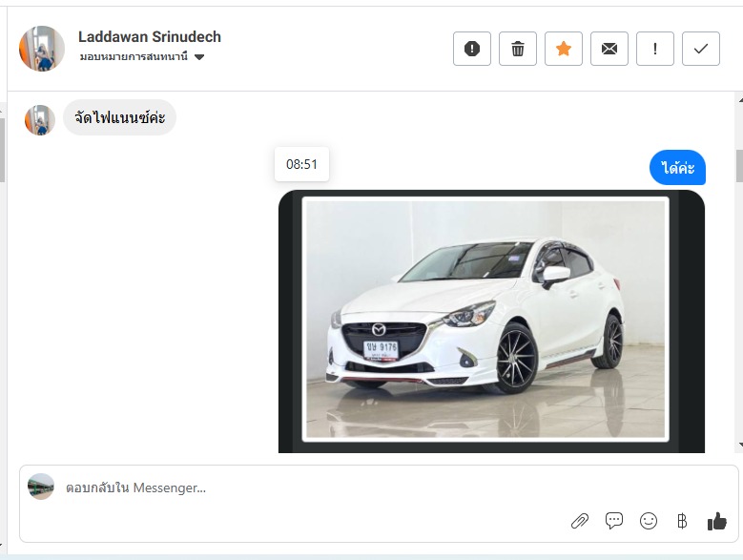Open the emoji picker smiley icon
Viewport: 743px width, 560px height.
click(x=649, y=521)
